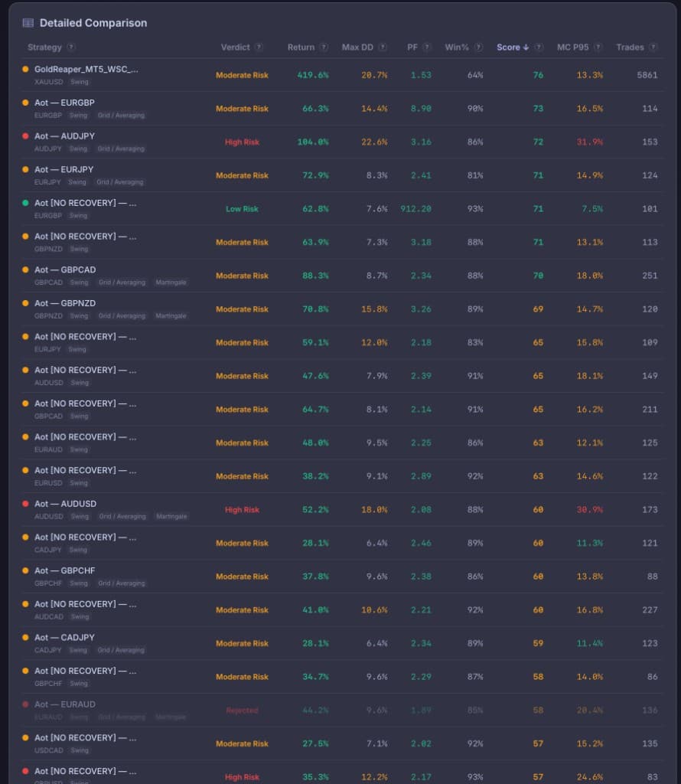The width and height of the screenshot is (681, 784).
Task: Click the green status dot in Low Risk row
Action: [x=25, y=203]
